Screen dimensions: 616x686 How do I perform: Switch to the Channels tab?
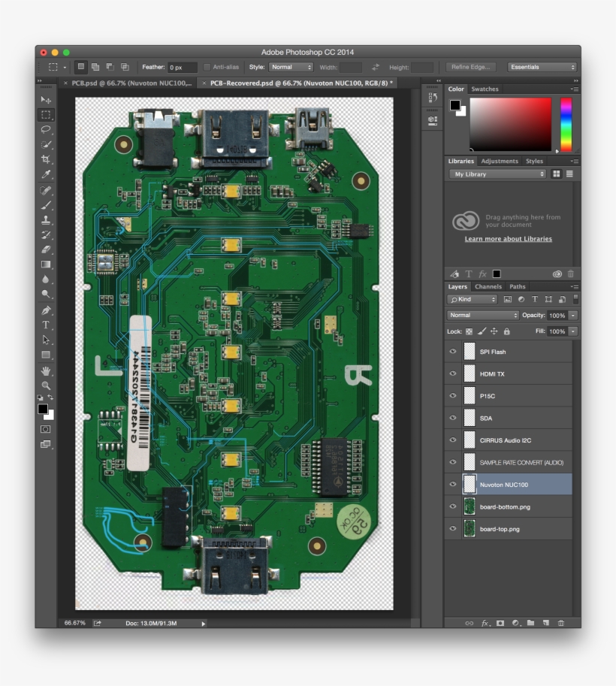(489, 286)
